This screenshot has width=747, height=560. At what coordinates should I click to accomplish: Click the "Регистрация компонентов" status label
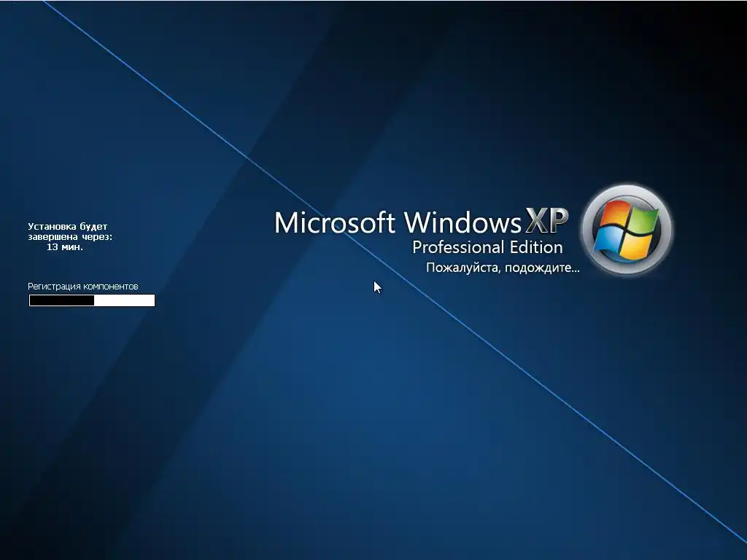(x=83, y=286)
